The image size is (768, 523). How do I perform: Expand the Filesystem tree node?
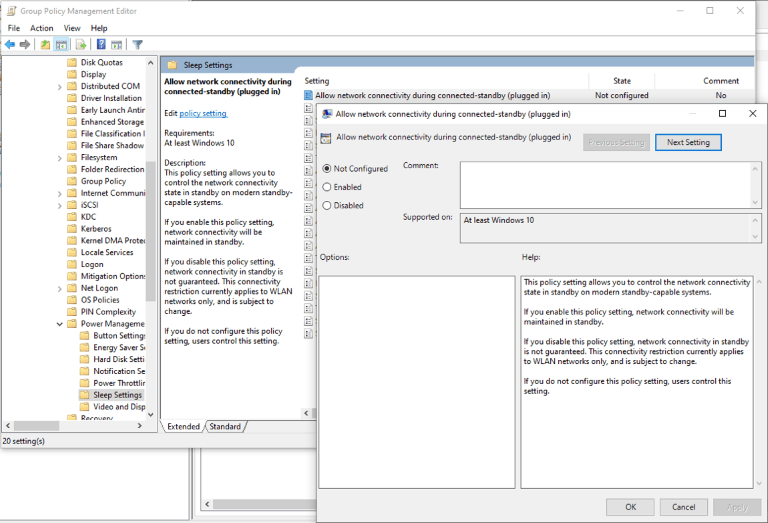pyautogui.click(x=60, y=158)
